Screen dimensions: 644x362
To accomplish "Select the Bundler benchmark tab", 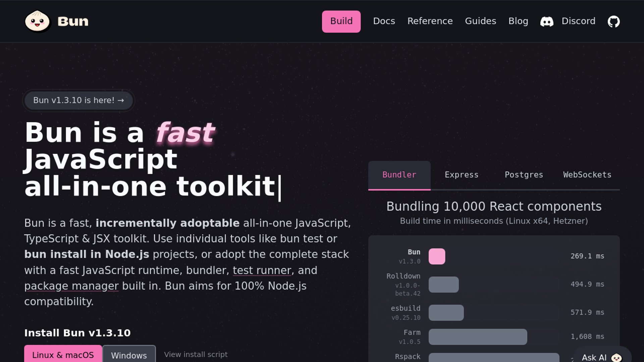I will 399,175.
